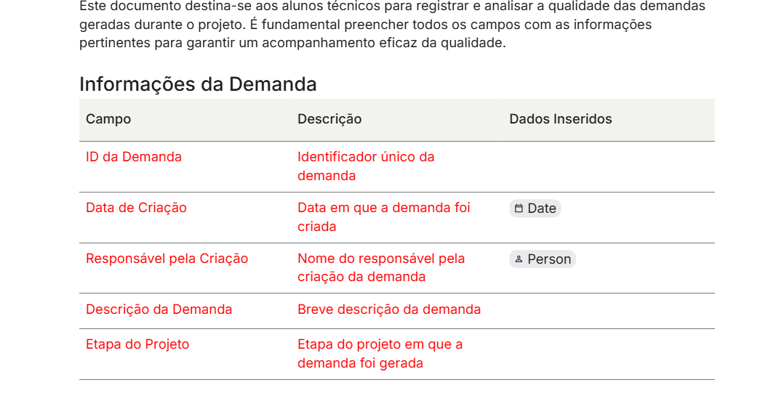Click empty data cell for ID da Demanda
Image resolution: width=768 pixels, height=409 pixels.
[608, 166]
